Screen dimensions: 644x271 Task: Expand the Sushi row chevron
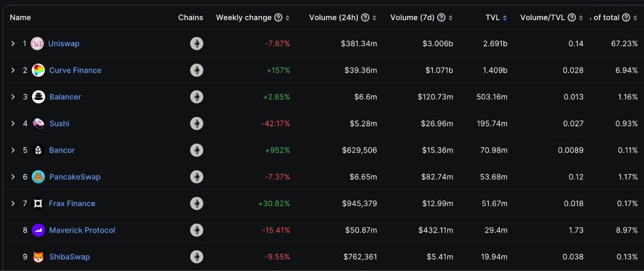click(x=13, y=123)
